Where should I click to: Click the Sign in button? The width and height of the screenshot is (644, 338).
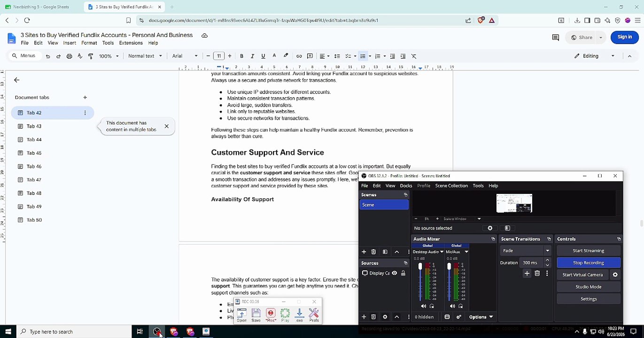point(625,38)
